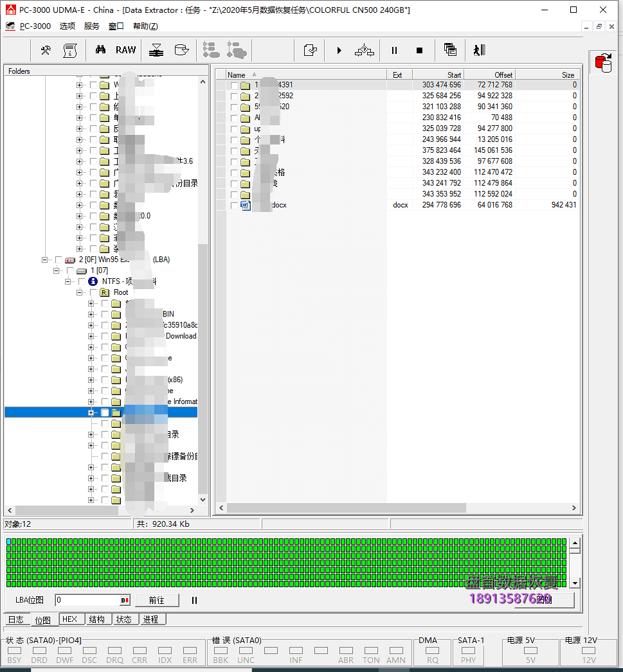The height and width of the screenshot is (672, 623).
Task: Click the NTFS partition info icon
Action: point(93,281)
